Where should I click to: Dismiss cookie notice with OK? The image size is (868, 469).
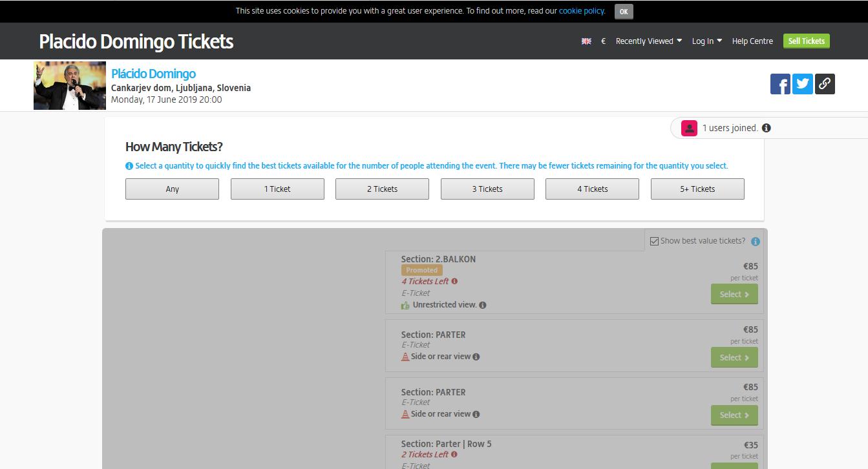[x=624, y=11]
